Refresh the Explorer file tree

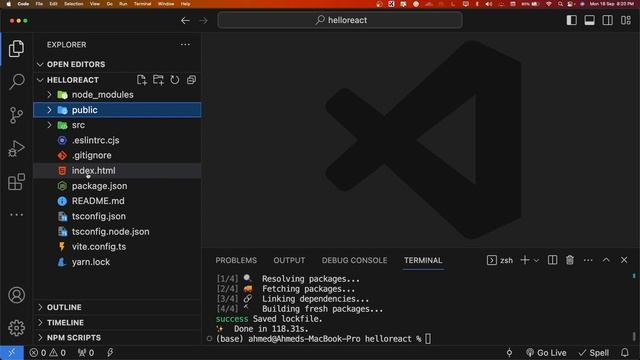[x=175, y=80]
